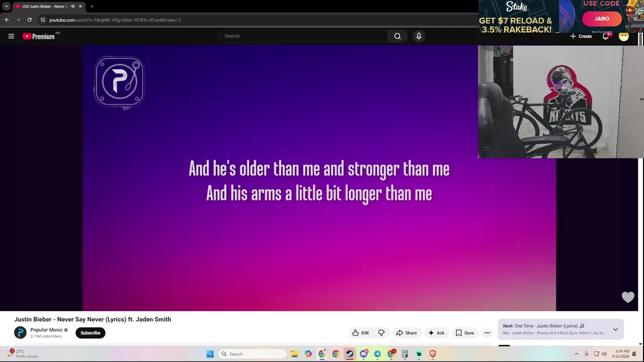Start voice search with microphone icon

coord(419,36)
